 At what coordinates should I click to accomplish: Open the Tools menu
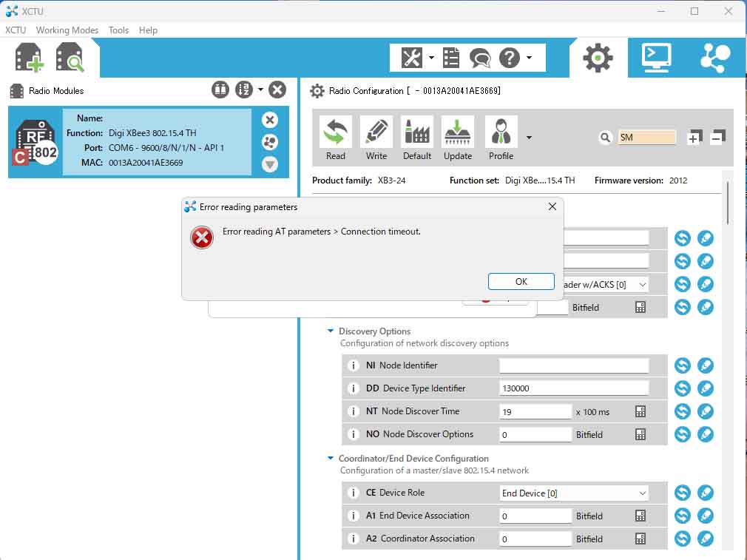point(118,30)
